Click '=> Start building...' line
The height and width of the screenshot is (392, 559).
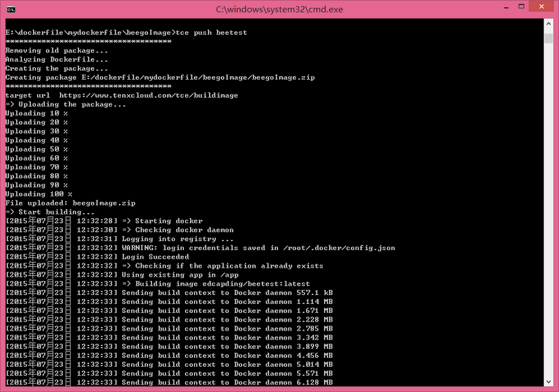(x=50, y=212)
